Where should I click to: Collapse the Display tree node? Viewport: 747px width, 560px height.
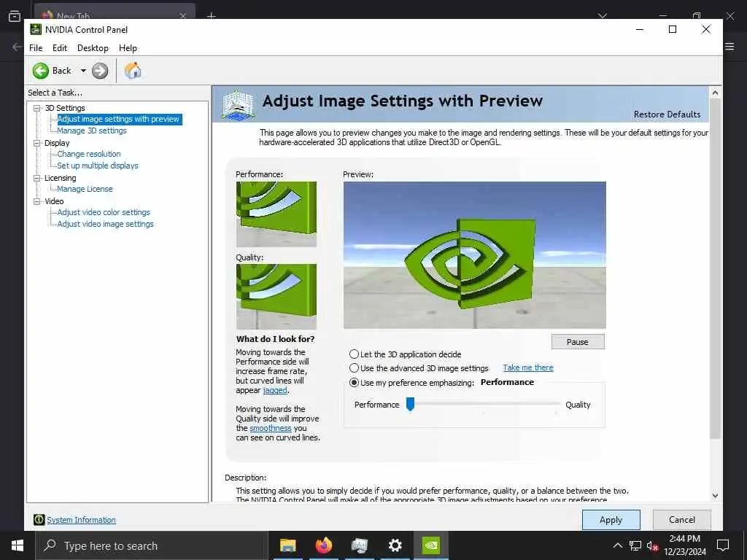tap(37, 143)
